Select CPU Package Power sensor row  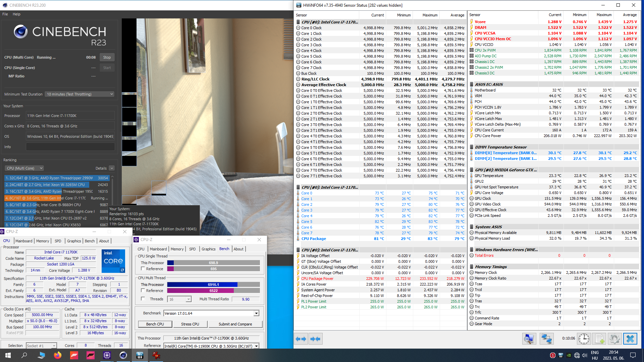tap(380, 279)
